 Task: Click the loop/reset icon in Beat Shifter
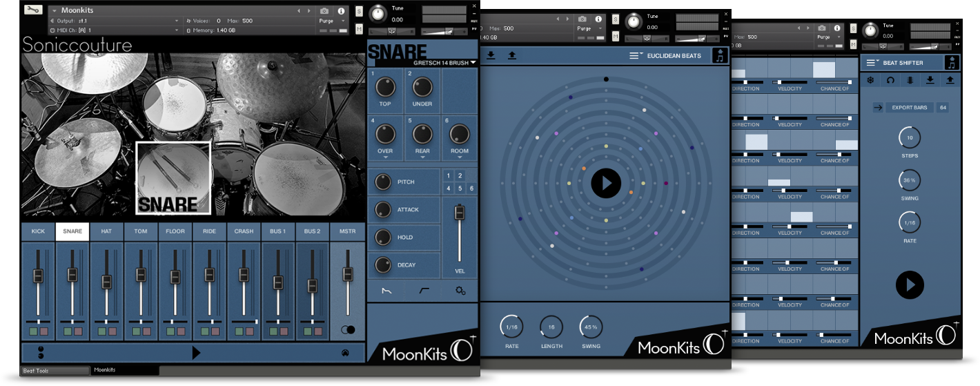point(891,80)
